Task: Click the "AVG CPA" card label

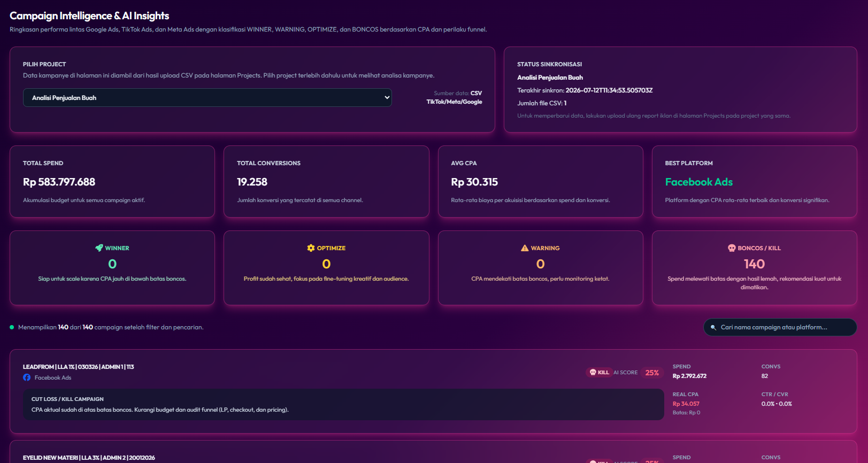Action: click(x=464, y=163)
